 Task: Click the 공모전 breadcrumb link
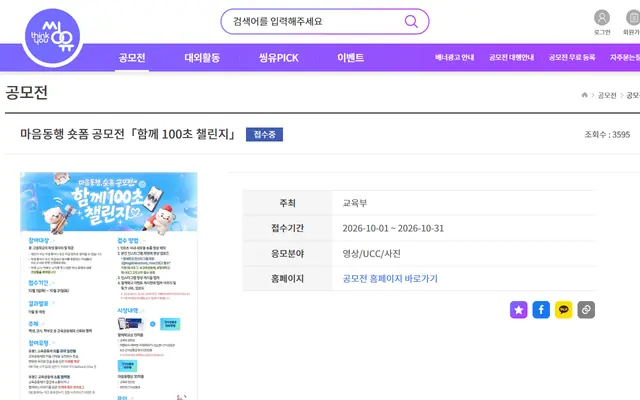pyautogui.click(x=607, y=95)
